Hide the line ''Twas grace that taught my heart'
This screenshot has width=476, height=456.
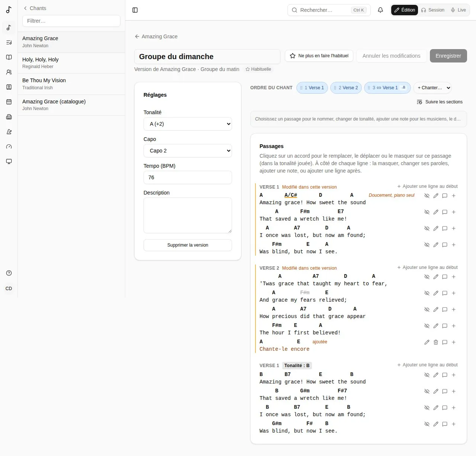[427, 277]
